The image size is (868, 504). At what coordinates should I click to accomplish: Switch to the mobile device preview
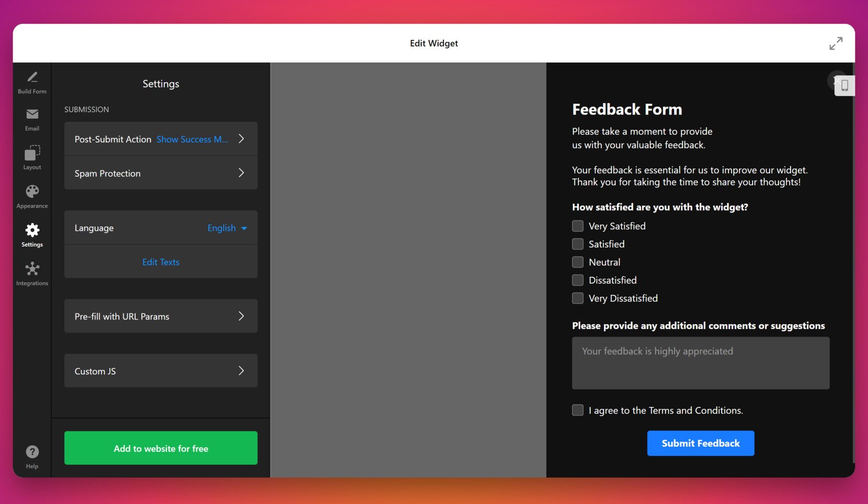tap(844, 85)
